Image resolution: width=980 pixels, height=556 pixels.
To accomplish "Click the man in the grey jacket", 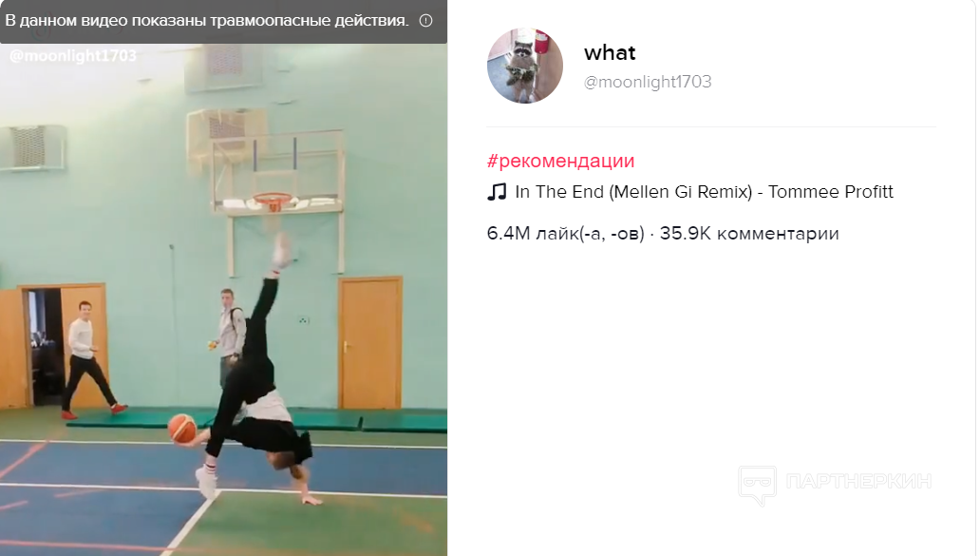I will pyautogui.click(x=230, y=337).
